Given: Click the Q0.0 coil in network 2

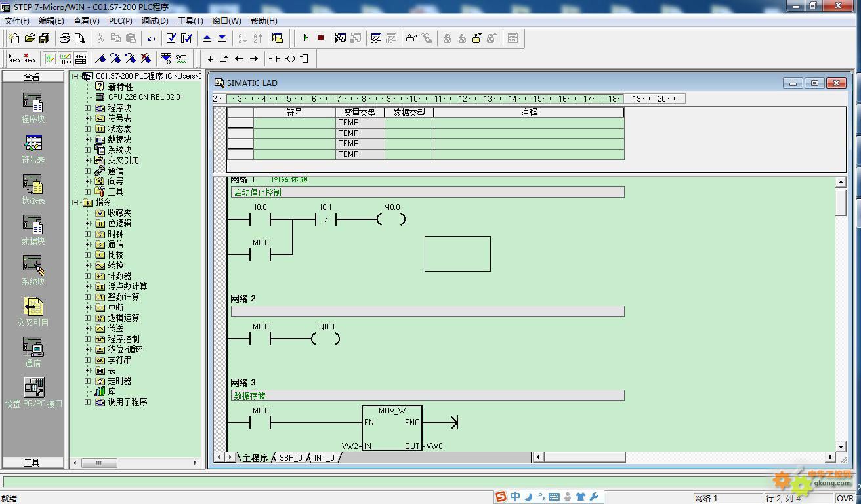Looking at the screenshot, I should (326, 339).
